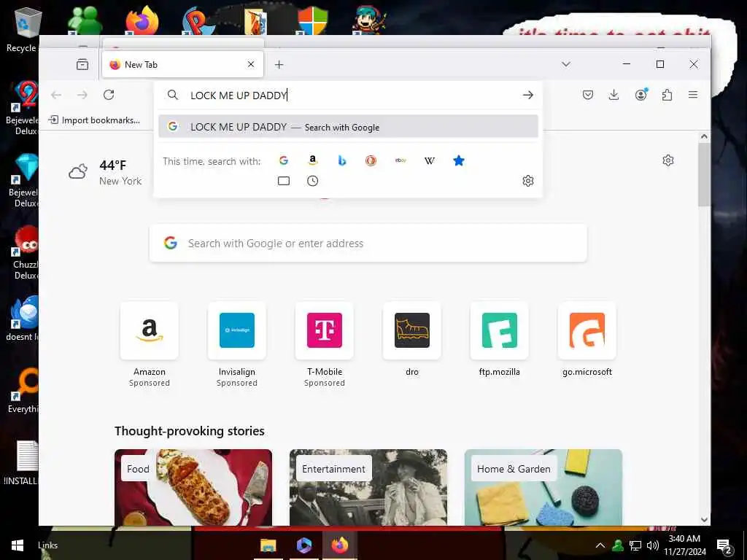The height and width of the screenshot is (560, 747).
Task: Click the page scrollbar down arrow
Action: (704, 519)
